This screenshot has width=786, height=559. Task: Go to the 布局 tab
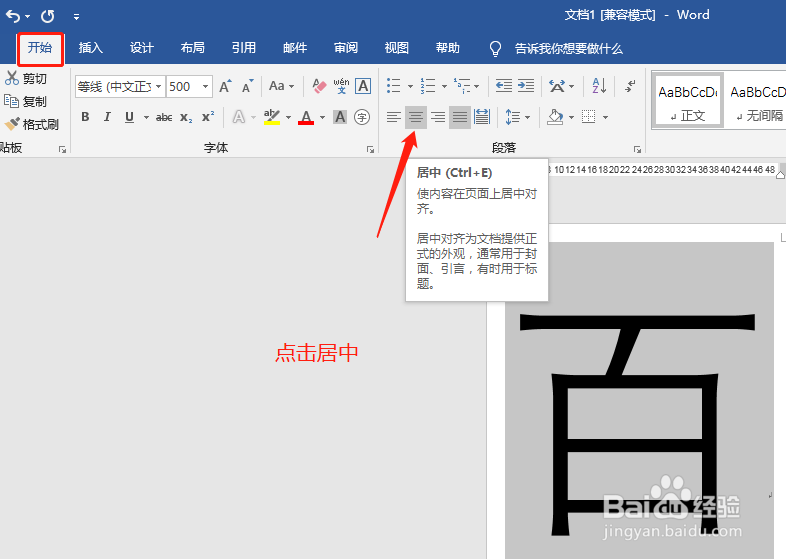point(193,48)
